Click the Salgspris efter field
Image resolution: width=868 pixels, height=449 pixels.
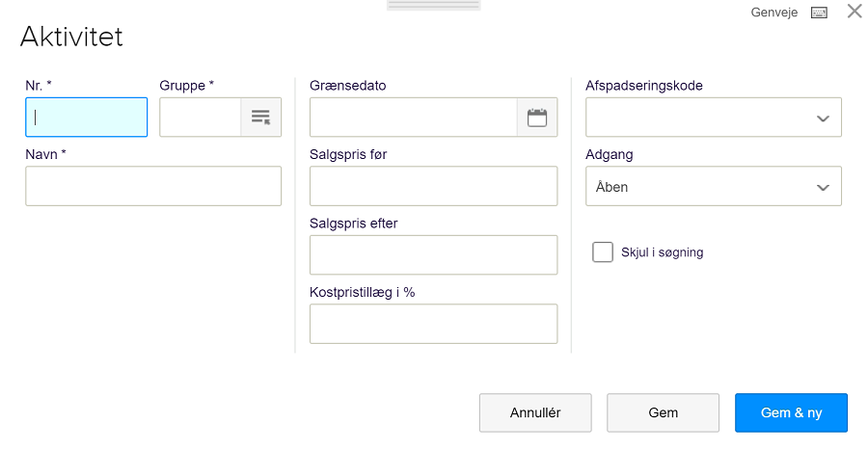click(433, 255)
